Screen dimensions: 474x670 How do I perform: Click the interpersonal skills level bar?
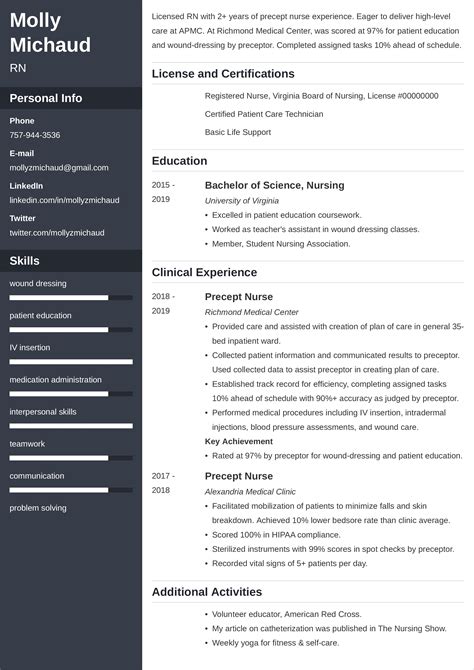click(71, 426)
